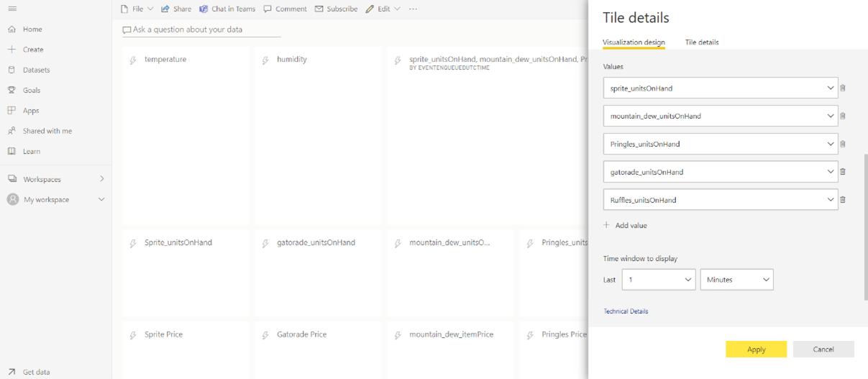Click Chat in Teams
Screen dimensions: 868x379
click(x=227, y=9)
